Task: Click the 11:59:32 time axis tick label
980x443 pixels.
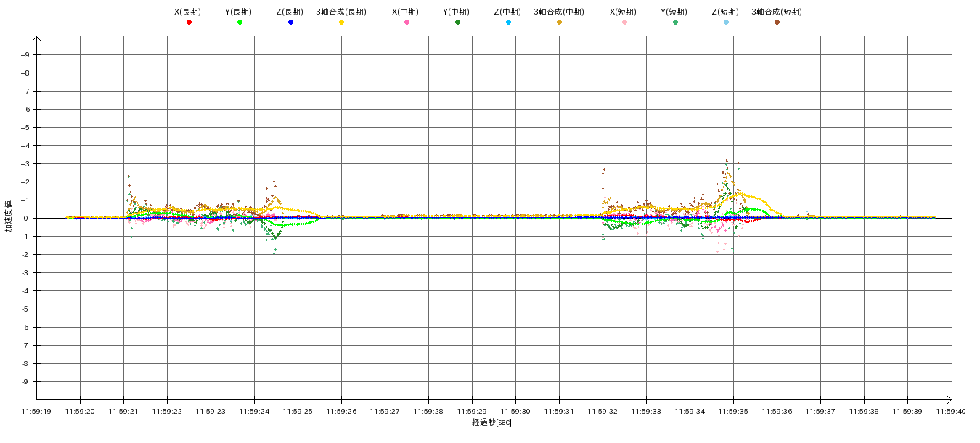Action: click(x=603, y=411)
